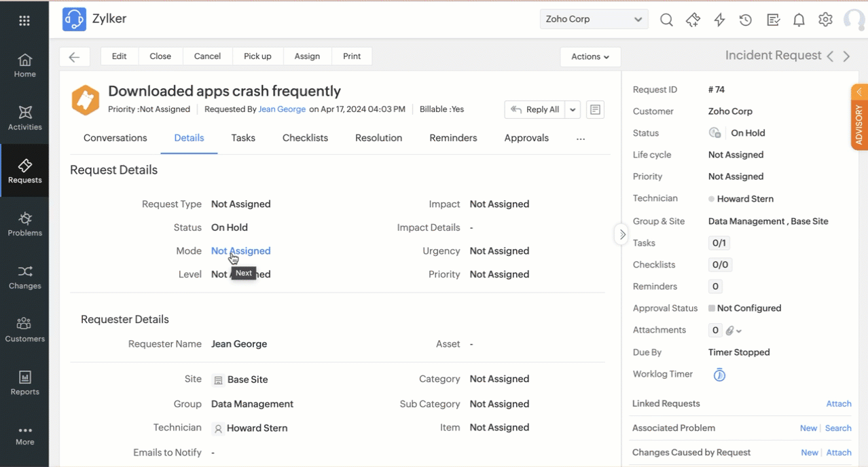The image size is (868, 467).
Task: Go to Problems in the sidebar
Action: coord(24,224)
